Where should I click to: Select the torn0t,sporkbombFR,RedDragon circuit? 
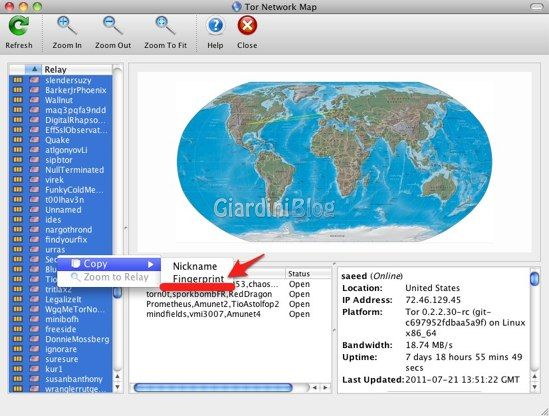coord(209,294)
